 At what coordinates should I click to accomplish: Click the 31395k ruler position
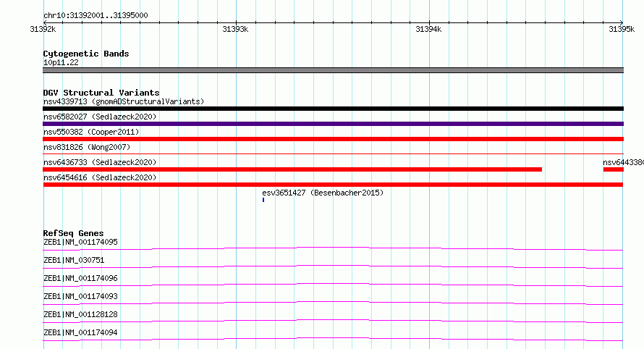[622, 29]
